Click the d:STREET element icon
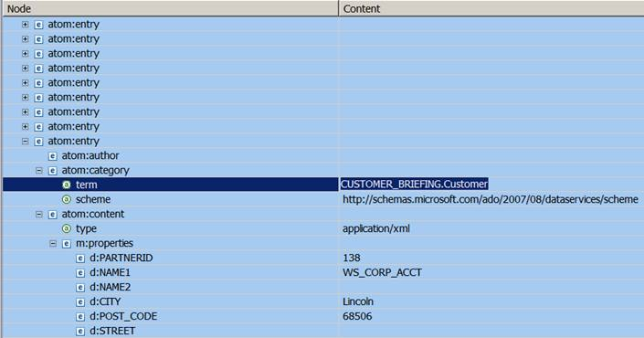Image resolution: width=644 pixels, height=338 pixels. (x=80, y=331)
